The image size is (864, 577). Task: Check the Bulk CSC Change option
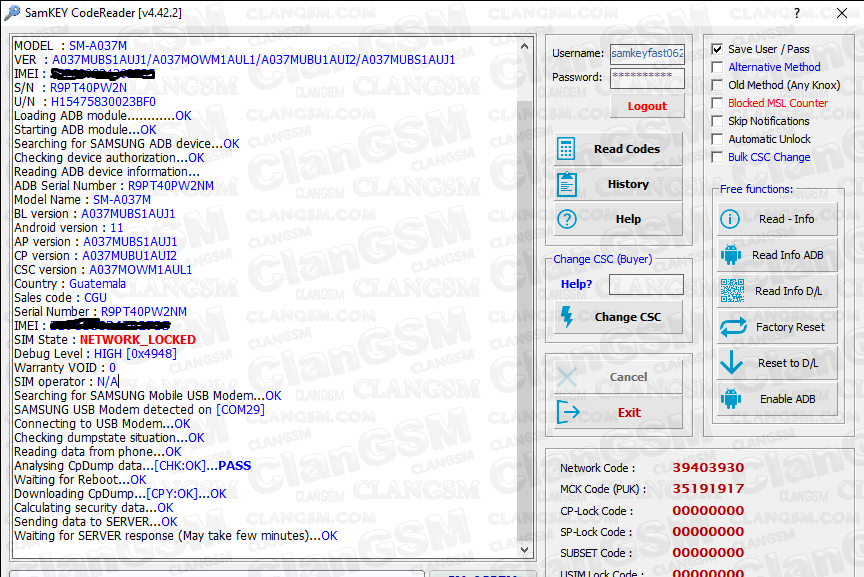point(717,157)
